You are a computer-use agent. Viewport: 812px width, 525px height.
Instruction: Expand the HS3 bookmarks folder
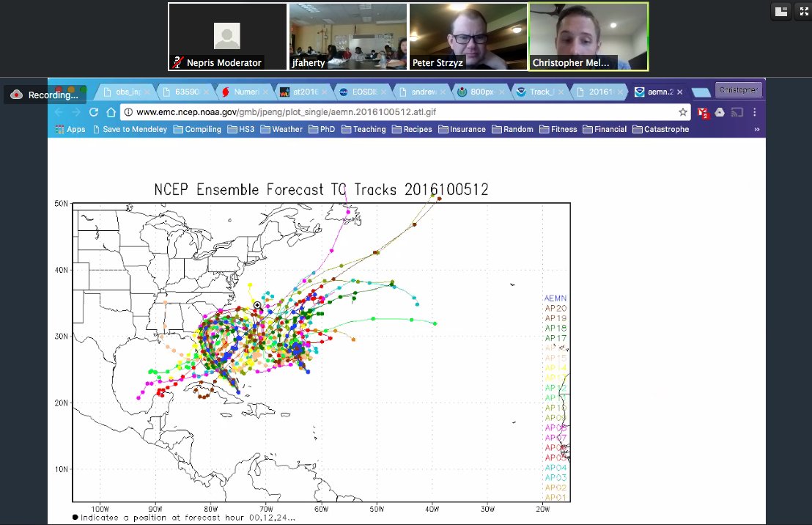241,129
